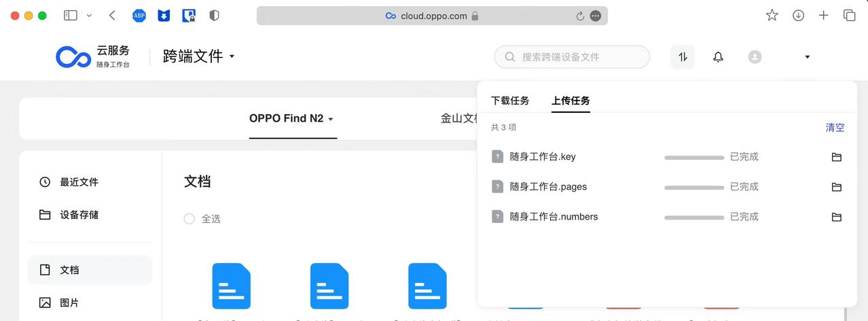Switch to the 下载任务 tab
868x321 pixels.
pyautogui.click(x=510, y=101)
